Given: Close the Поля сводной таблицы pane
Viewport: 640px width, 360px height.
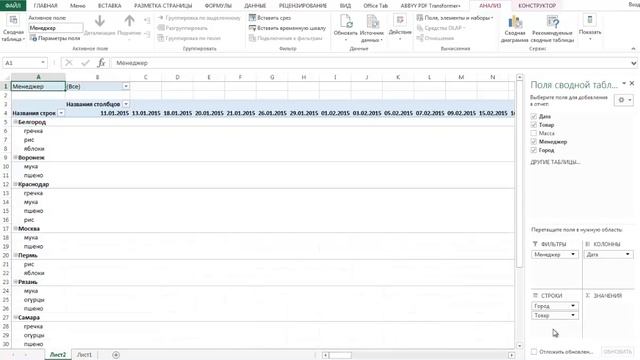Looking at the screenshot, I should click(x=632, y=83).
